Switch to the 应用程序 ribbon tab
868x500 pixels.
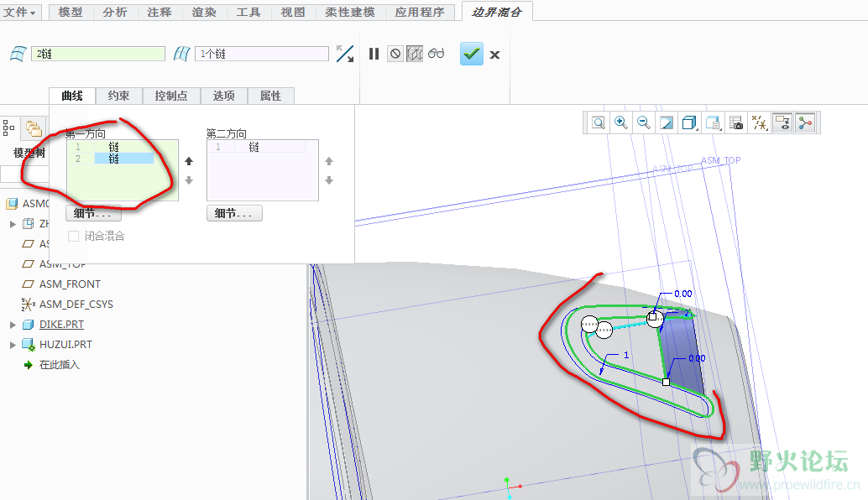pos(420,13)
